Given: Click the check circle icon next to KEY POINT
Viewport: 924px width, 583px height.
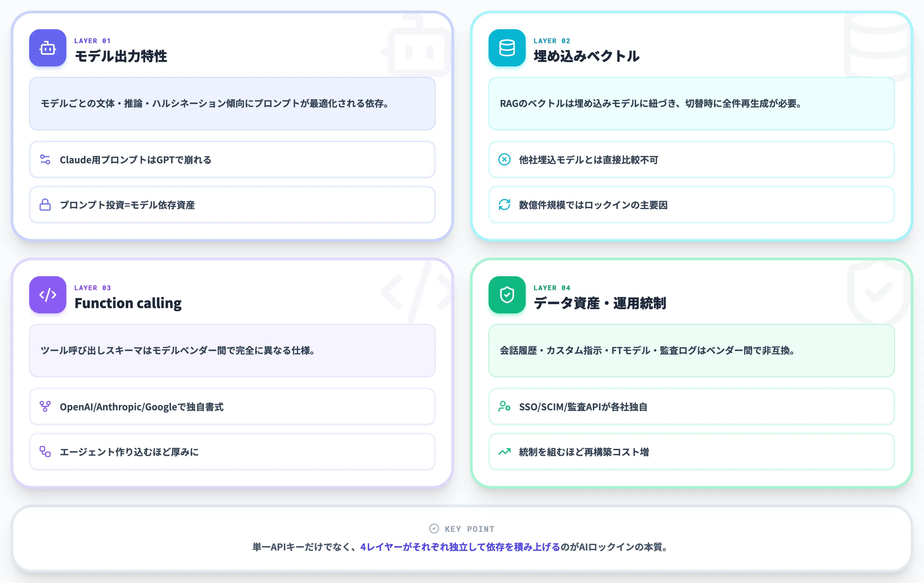Looking at the screenshot, I should point(434,529).
